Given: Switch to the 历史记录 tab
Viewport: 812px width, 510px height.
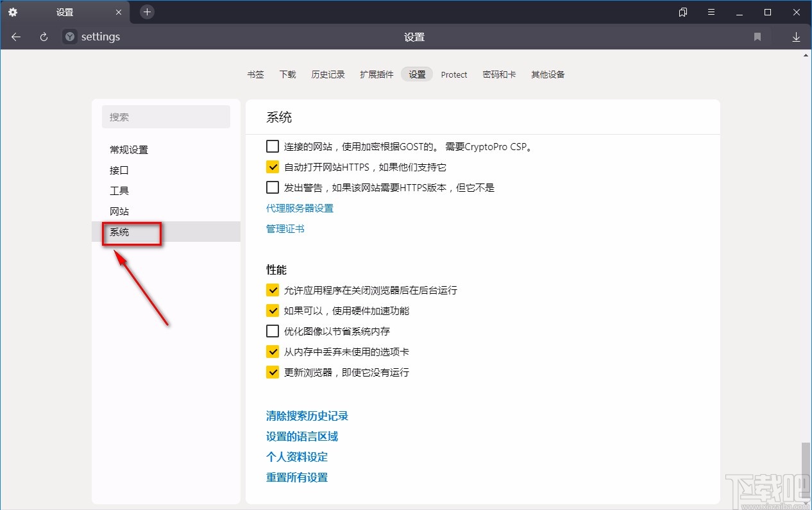Looking at the screenshot, I should point(328,74).
